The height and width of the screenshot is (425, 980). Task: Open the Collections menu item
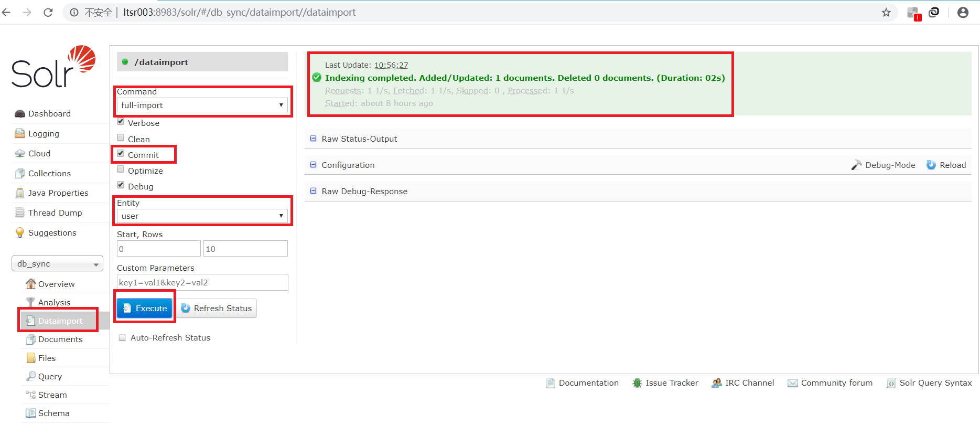[49, 173]
